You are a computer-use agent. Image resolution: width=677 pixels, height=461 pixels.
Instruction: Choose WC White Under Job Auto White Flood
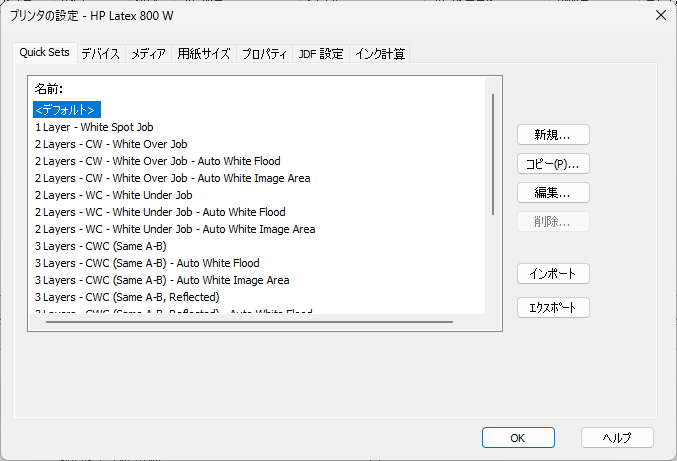(x=160, y=212)
